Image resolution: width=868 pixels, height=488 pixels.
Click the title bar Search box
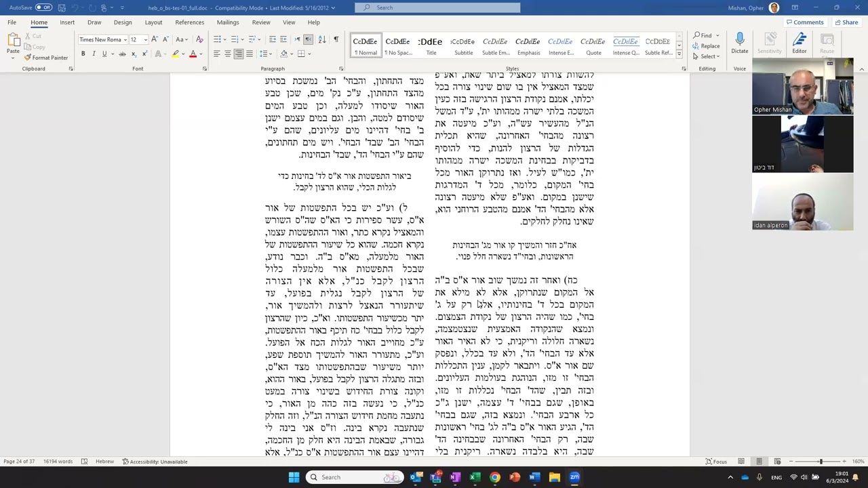pyautogui.click(x=437, y=7)
